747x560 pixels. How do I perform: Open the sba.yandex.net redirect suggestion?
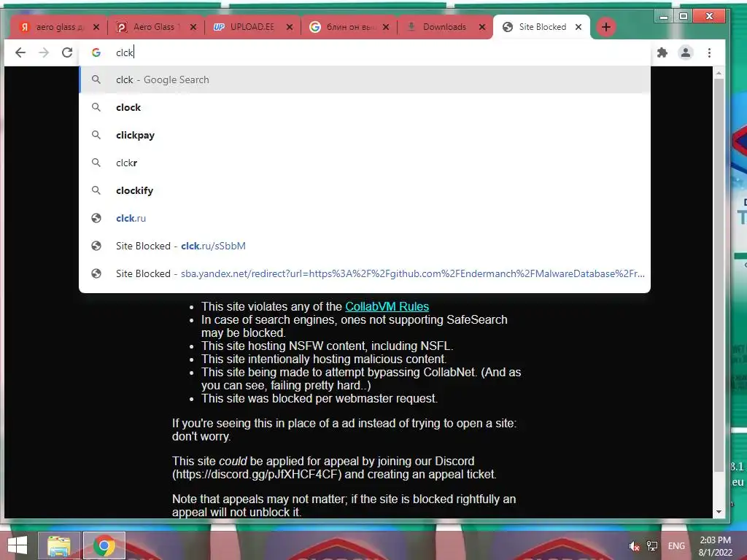[x=365, y=273]
